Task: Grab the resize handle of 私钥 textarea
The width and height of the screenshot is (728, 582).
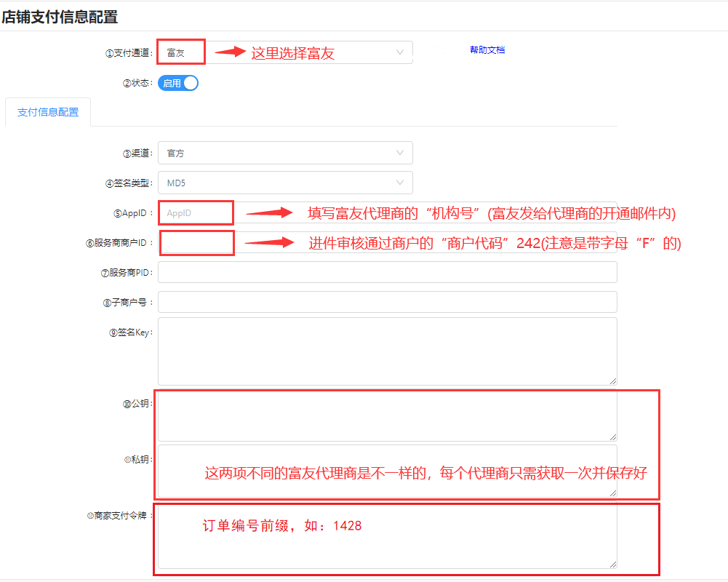Action: pos(613,493)
